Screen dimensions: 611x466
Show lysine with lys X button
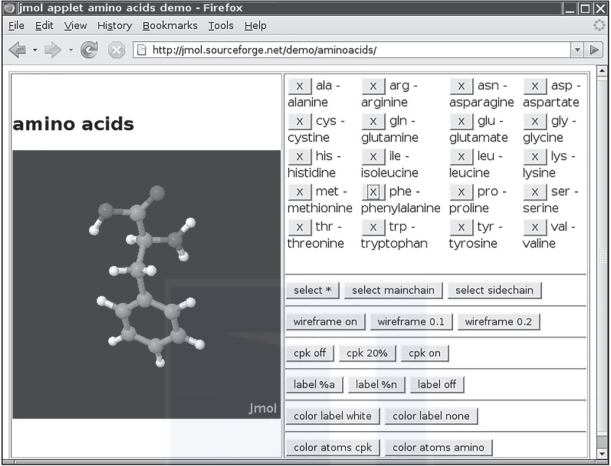(535, 157)
